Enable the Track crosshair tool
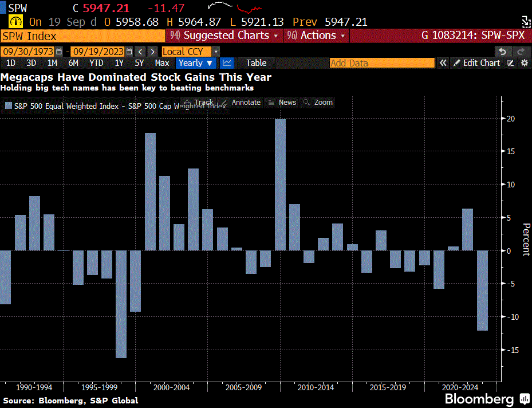Viewport: 532px width, 408px height. [199, 102]
